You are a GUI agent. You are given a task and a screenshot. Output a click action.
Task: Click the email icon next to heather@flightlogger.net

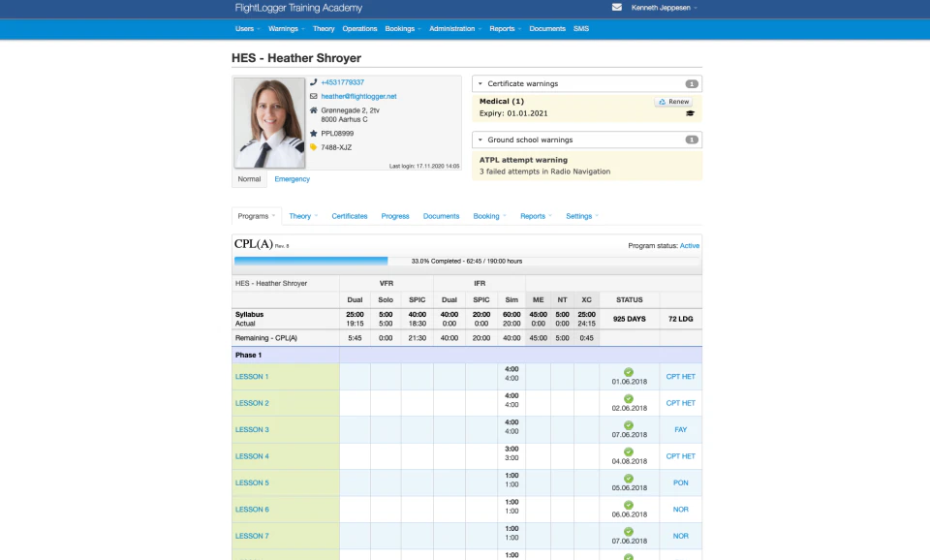pos(313,96)
